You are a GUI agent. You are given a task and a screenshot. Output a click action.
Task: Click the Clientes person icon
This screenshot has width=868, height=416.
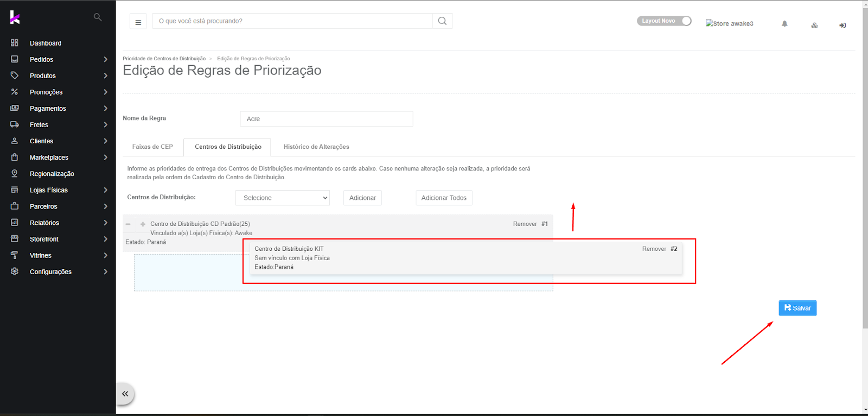pyautogui.click(x=15, y=141)
